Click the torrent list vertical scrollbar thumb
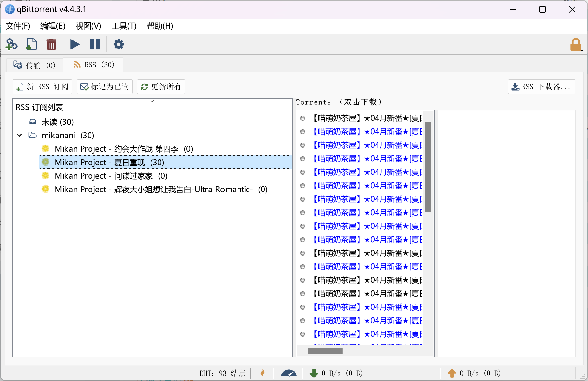The image size is (588, 381). coord(428,167)
